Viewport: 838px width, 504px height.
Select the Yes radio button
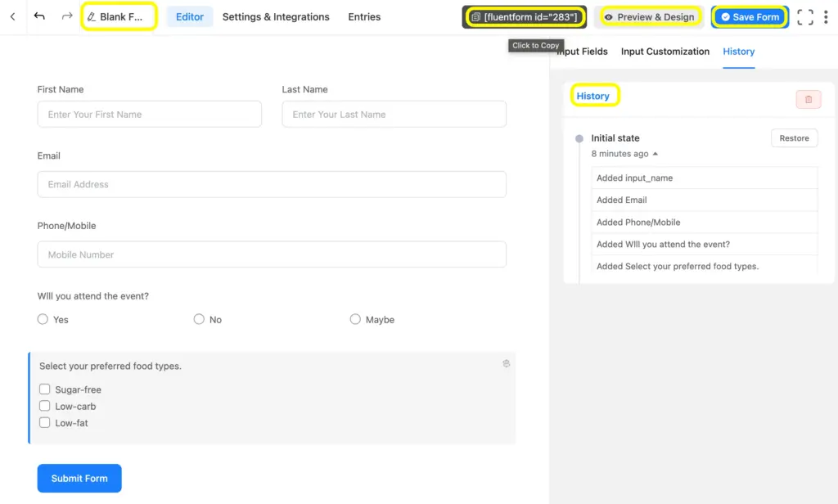tap(42, 319)
